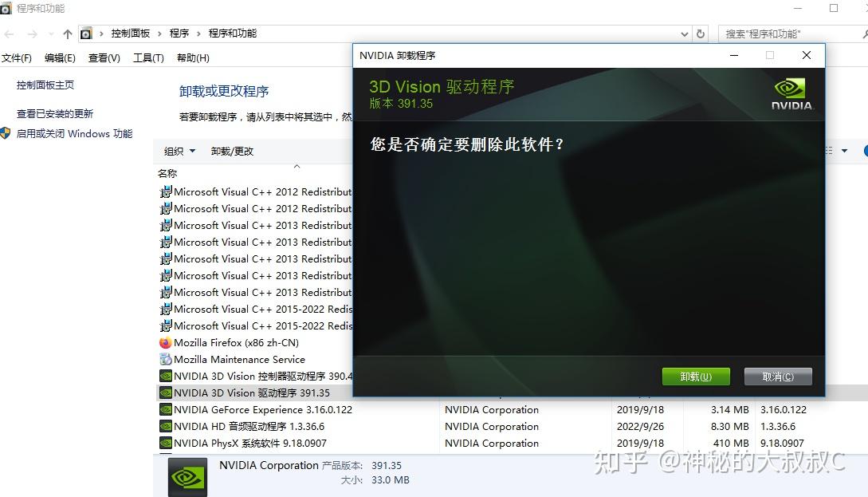Click the NVIDIA logo in the uninstaller header
The image size is (868, 497).
click(790, 91)
